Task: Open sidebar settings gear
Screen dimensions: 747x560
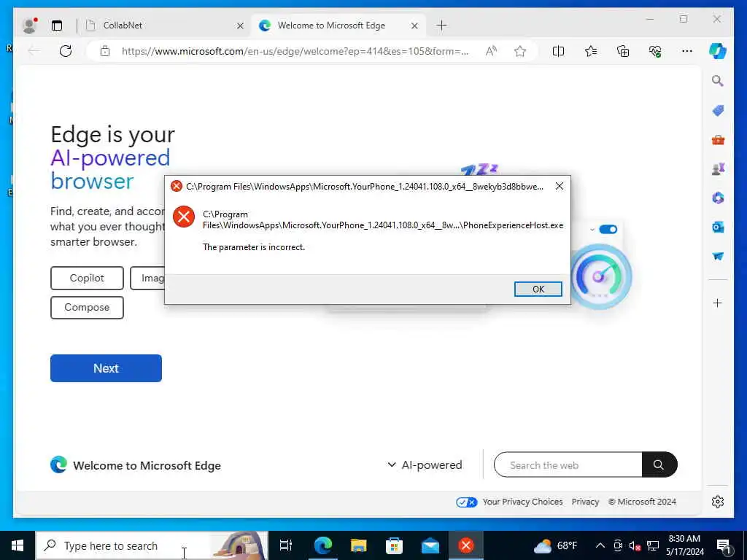Action: [x=718, y=502]
